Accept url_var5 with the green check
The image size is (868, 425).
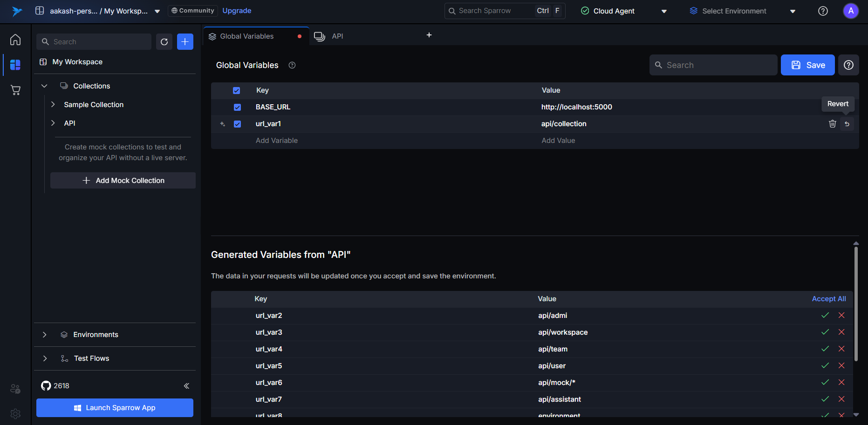point(825,366)
